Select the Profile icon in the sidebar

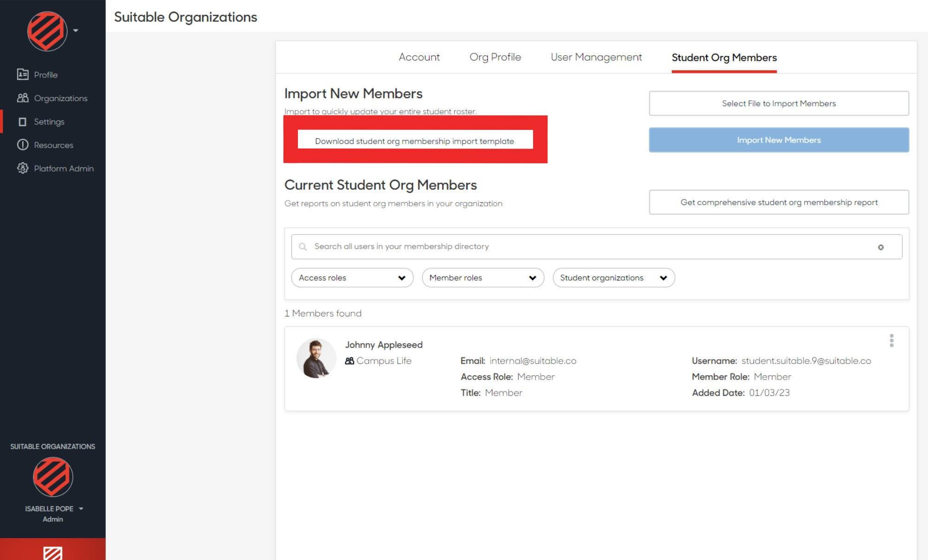tap(22, 74)
